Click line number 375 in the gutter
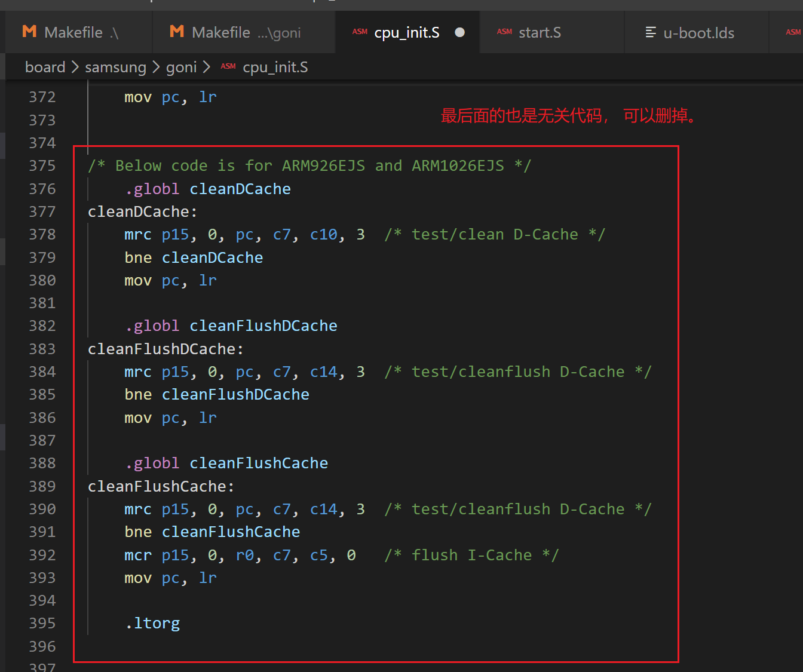 42,165
